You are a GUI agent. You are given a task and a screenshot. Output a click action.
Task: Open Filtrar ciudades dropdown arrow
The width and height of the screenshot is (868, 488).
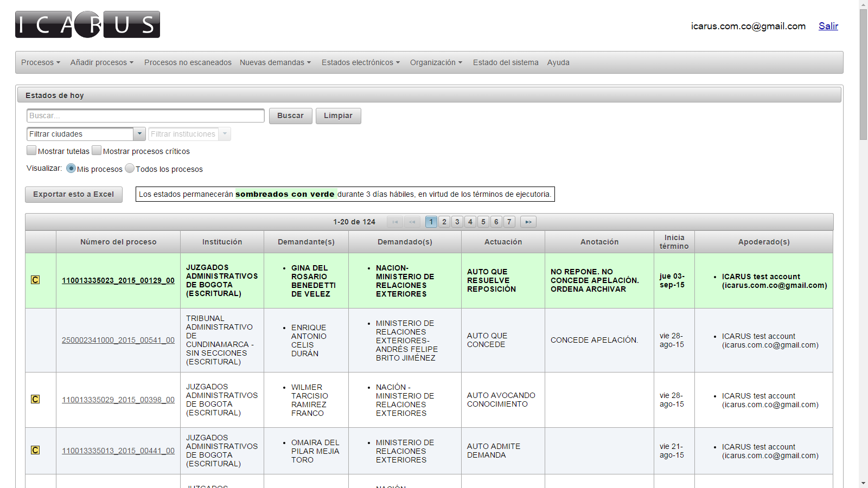(139, 134)
